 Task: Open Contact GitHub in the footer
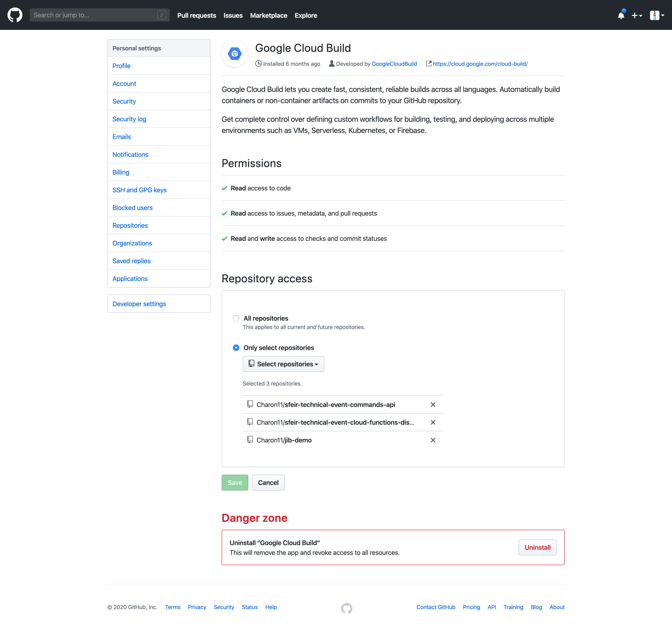point(436,607)
